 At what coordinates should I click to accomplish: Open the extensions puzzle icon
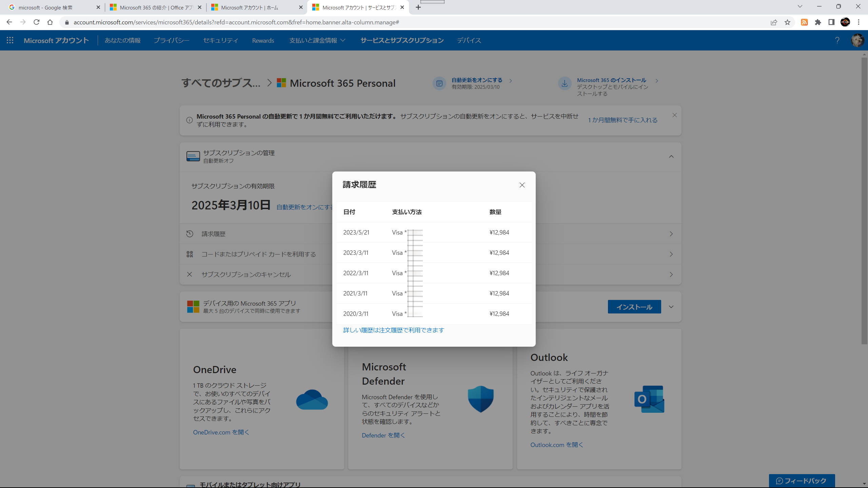click(818, 22)
